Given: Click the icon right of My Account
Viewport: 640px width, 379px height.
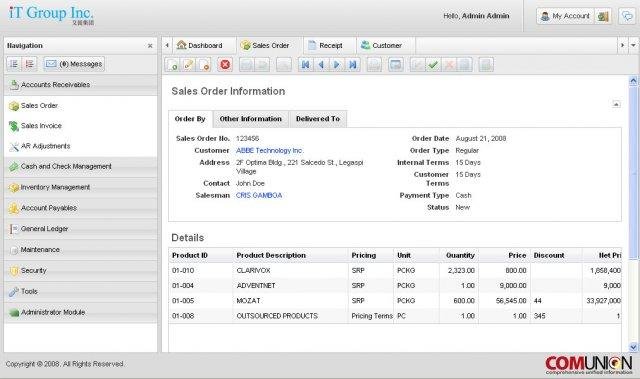Looking at the screenshot, I should pyautogui.click(x=603, y=16).
